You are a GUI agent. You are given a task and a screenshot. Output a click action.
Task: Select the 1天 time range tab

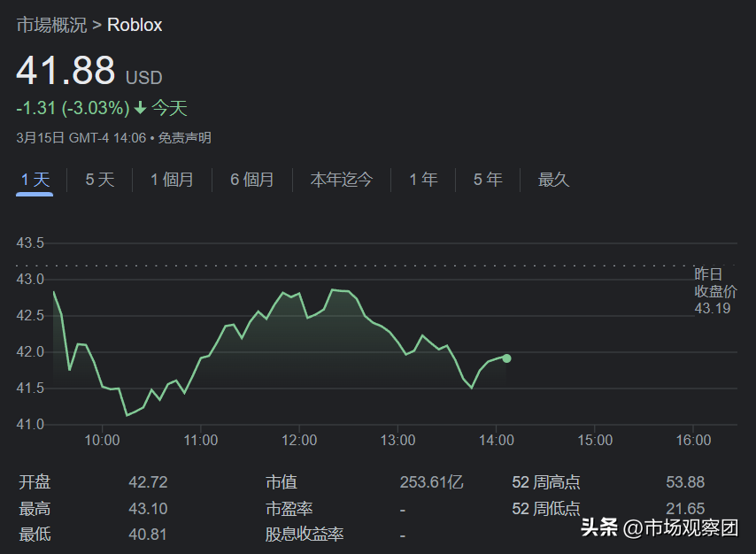point(35,180)
